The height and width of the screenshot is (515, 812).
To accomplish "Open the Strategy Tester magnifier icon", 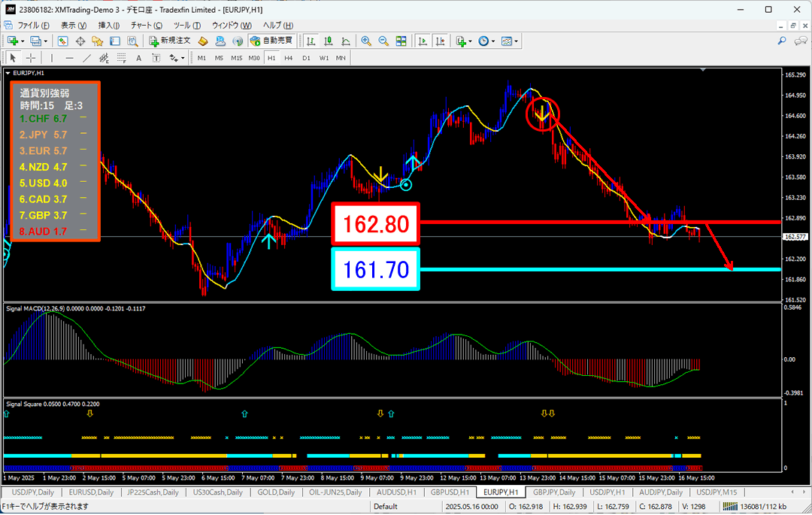I will (x=132, y=41).
